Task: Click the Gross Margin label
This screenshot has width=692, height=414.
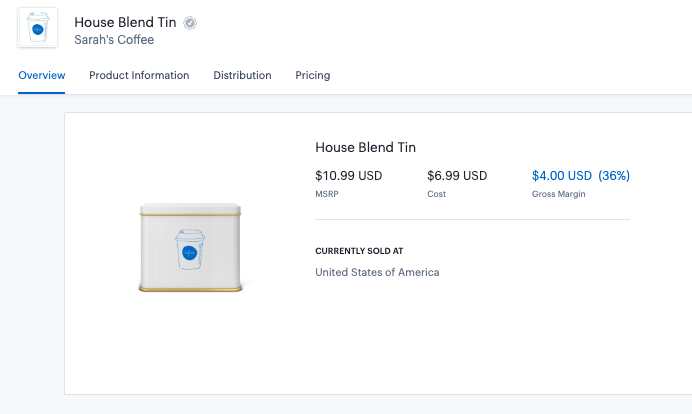Action: pyautogui.click(x=558, y=194)
